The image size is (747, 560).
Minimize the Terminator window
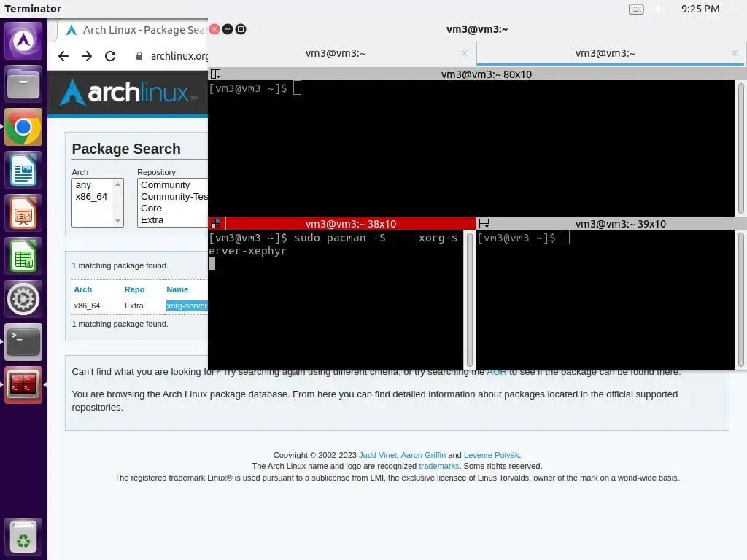click(228, 29)
